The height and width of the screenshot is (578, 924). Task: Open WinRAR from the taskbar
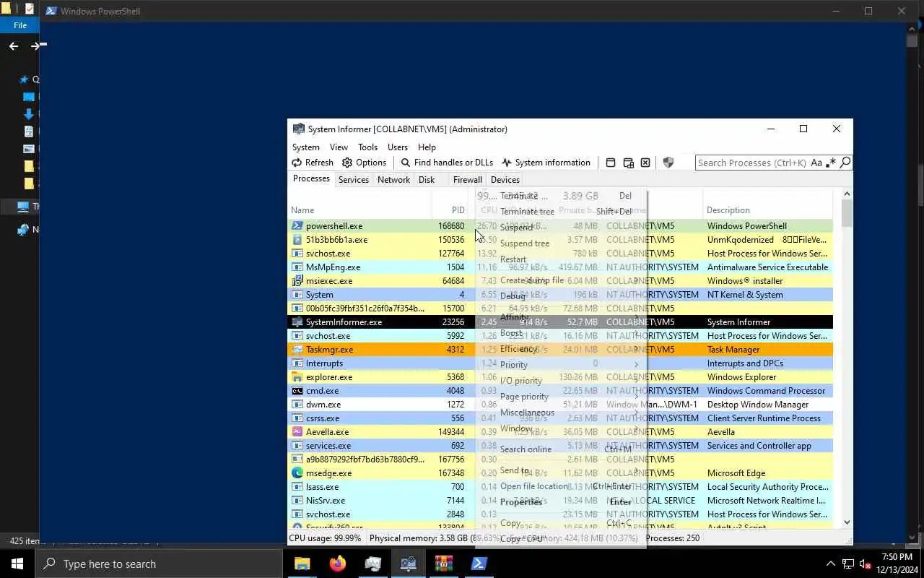pyautogui.click(x=444, y=564)
